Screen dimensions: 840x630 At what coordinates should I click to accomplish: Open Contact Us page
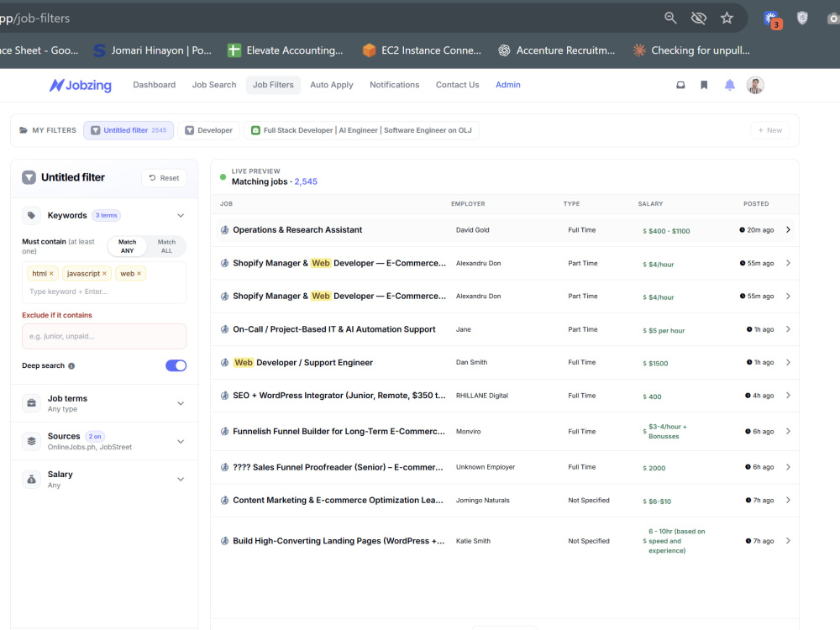coord(458,85)
